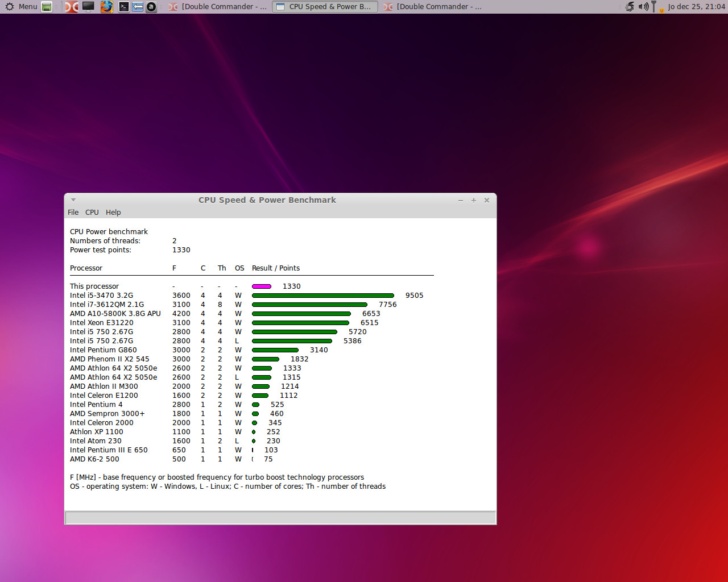Switch to first Double Commander taskbar window

pos(218,7)
